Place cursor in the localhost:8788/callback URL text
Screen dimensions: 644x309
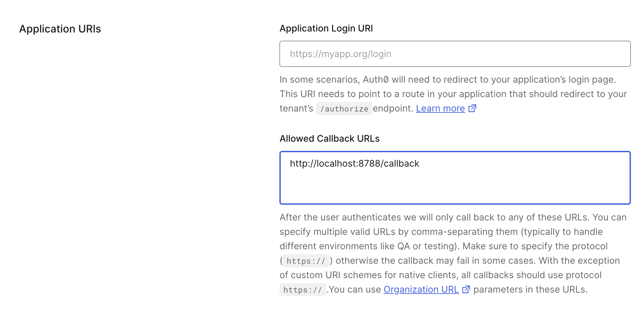point(354,164)
